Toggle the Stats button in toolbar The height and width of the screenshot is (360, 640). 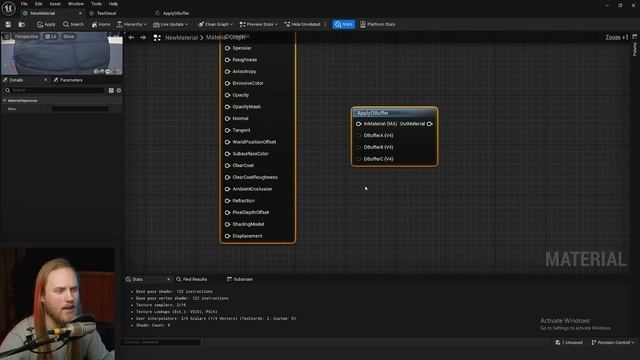point(344,24)
